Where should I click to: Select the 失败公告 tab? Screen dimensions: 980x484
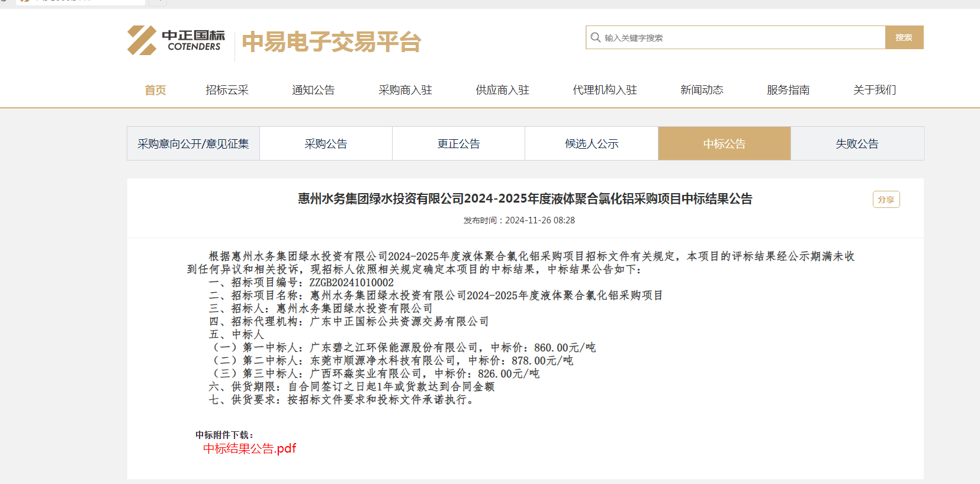pos(857,144)
